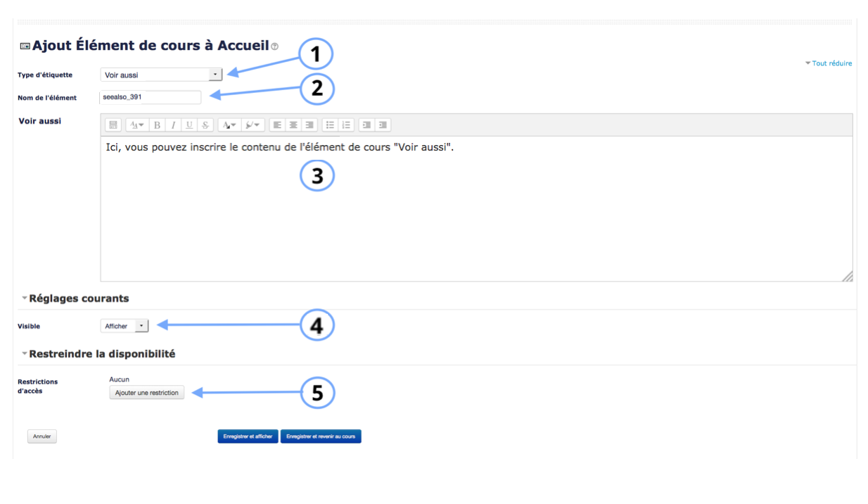Open the font size dropdown
Image resolution: width=868 pixels, height=504 pixels.
136,125
